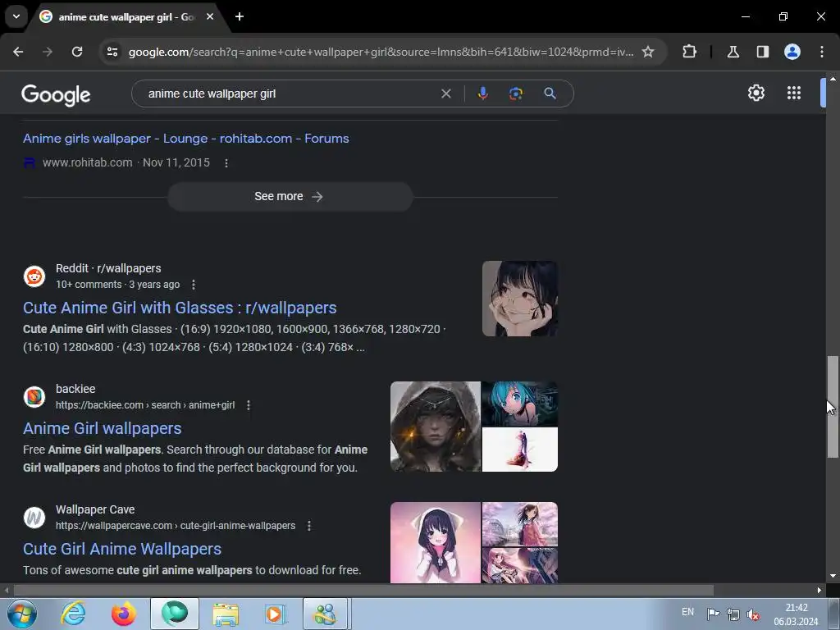Close the anime cute wallpaper girl tab
The width and height of the screenshot is (840, 630).
pos(210,16)
